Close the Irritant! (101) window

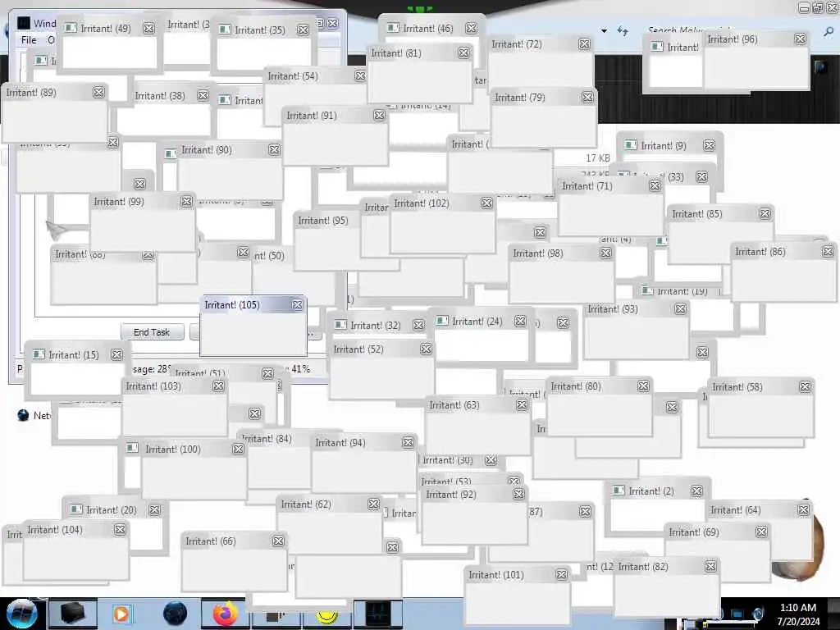pos(561,574)
